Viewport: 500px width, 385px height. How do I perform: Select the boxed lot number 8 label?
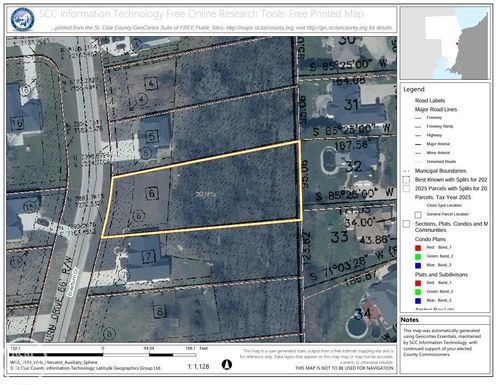pyautogui.click(x=160, y=311)
